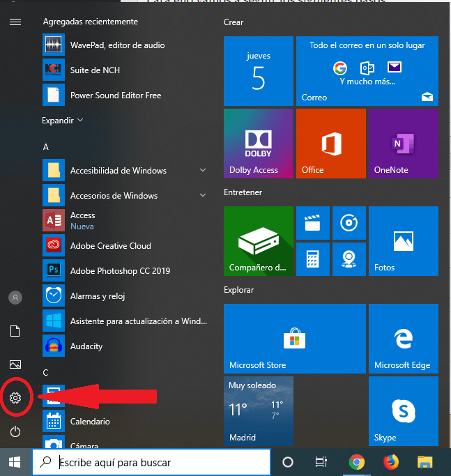Open the Calculator tile
The height and width of the screenshot is (476, 451).
coord(313,259)
